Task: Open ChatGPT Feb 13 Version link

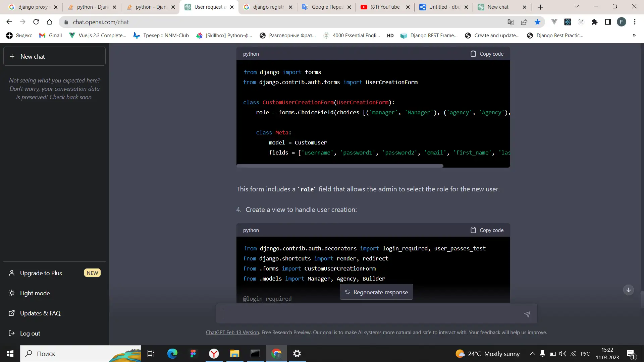Action: click(232, 333)
